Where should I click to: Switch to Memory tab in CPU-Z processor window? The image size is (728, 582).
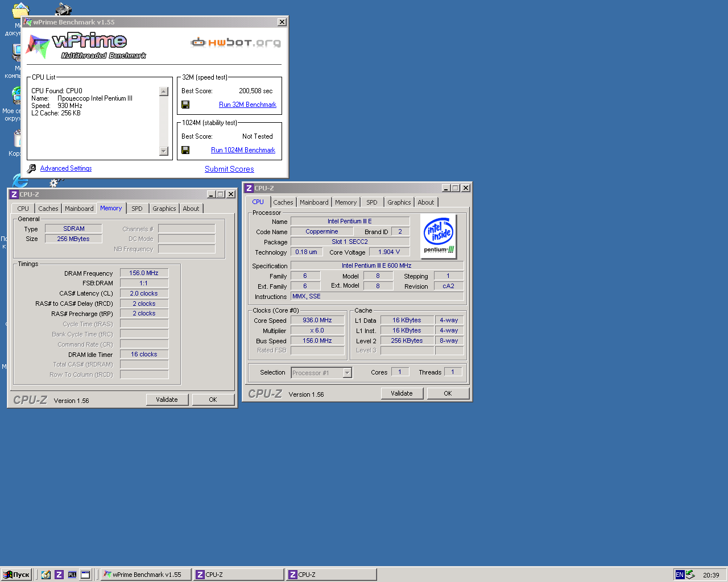(346, 202)
